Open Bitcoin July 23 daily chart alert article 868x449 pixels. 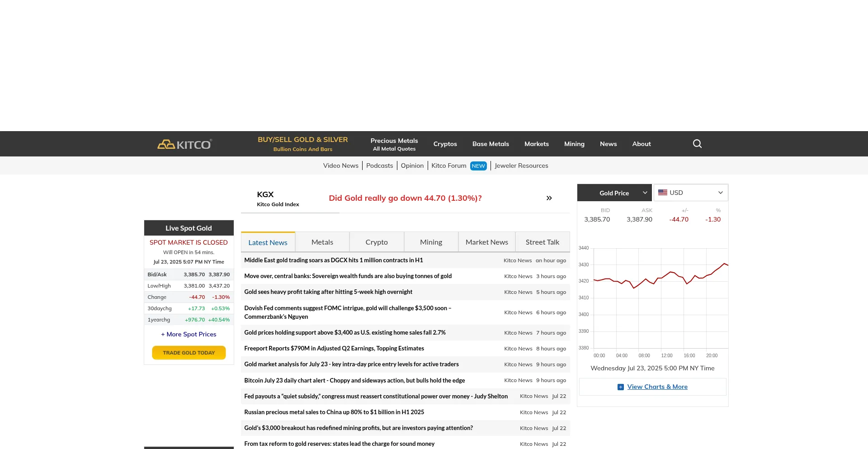(x=354, y=381)
